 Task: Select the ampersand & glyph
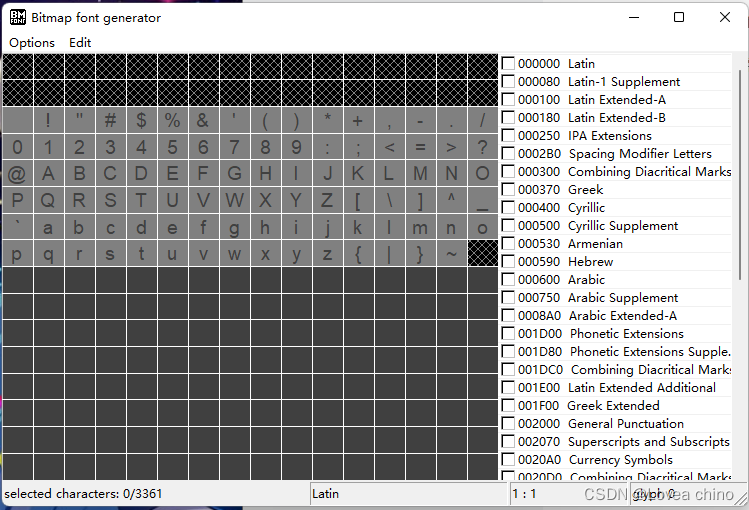203,120
